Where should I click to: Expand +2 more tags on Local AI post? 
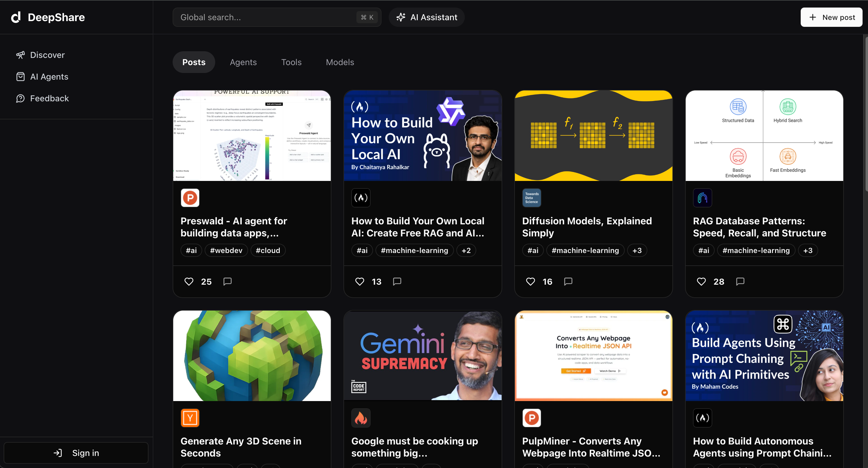click(x=466, y=251)
